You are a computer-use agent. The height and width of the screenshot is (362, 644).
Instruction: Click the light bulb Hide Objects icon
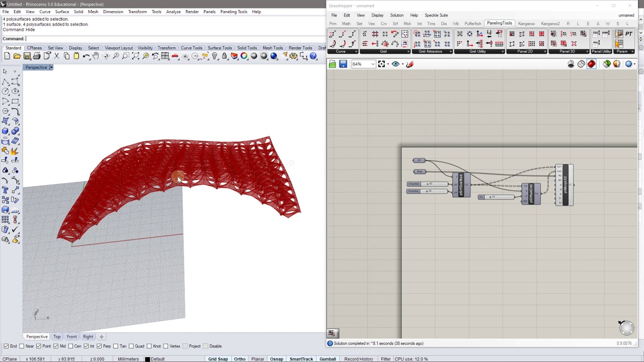(x=214, y=56)
